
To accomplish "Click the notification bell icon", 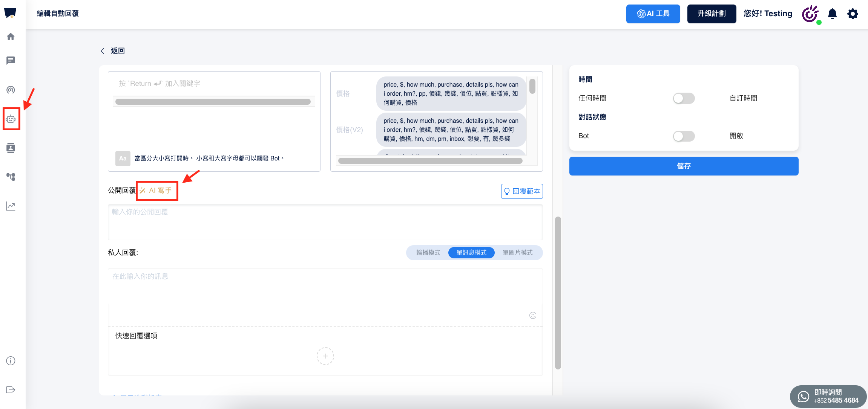I will [832, 14].
